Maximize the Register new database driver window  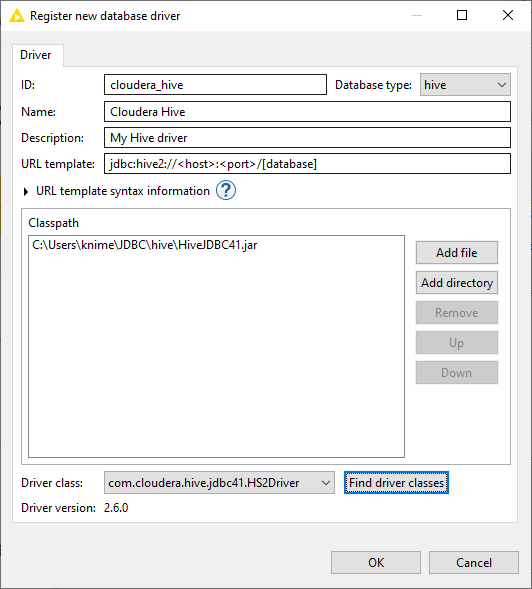pos(462,15)
